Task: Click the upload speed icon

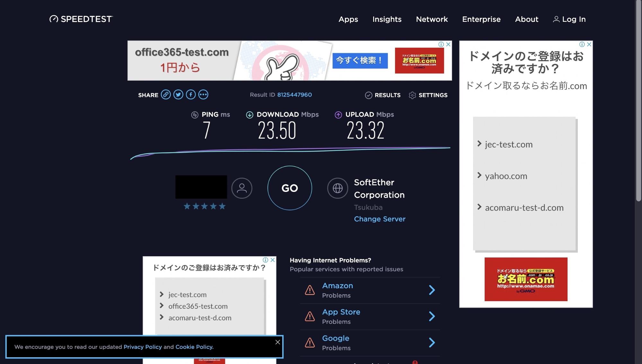Action: tap(338, 114)
